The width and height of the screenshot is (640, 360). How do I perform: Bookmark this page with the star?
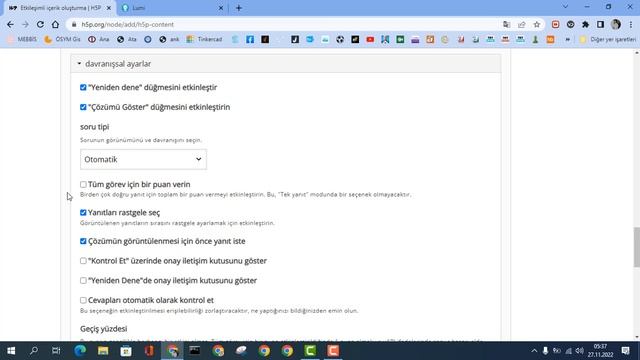[537, 24]
